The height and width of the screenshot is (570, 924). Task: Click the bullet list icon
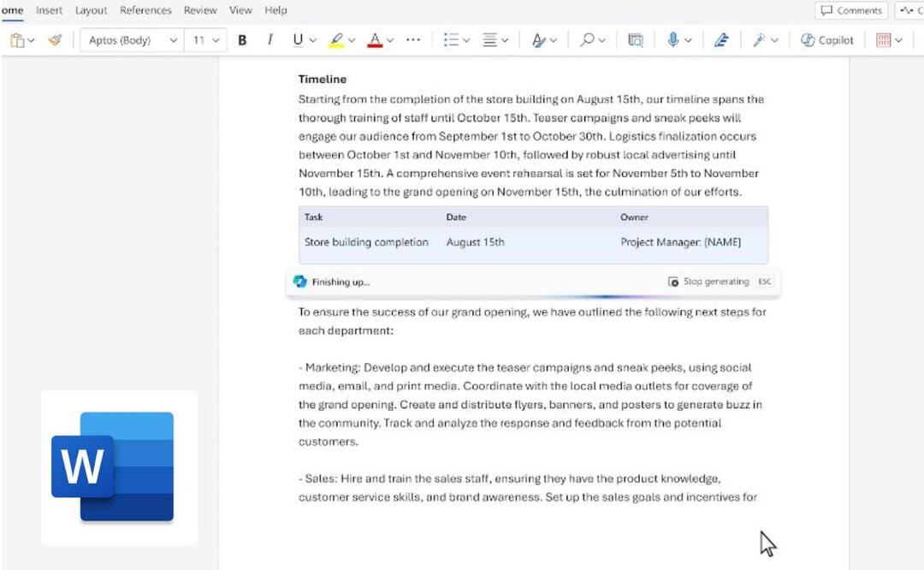[451, 40]
